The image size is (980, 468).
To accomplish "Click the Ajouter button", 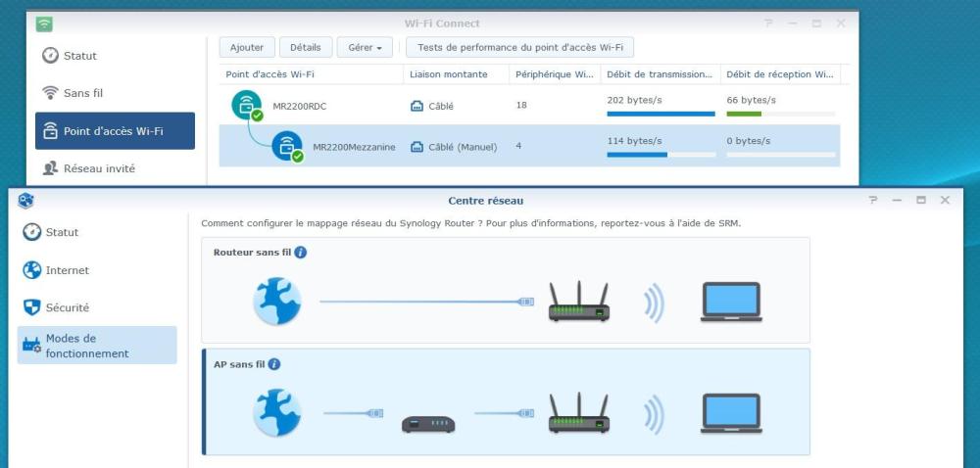I will coord(247,47).
